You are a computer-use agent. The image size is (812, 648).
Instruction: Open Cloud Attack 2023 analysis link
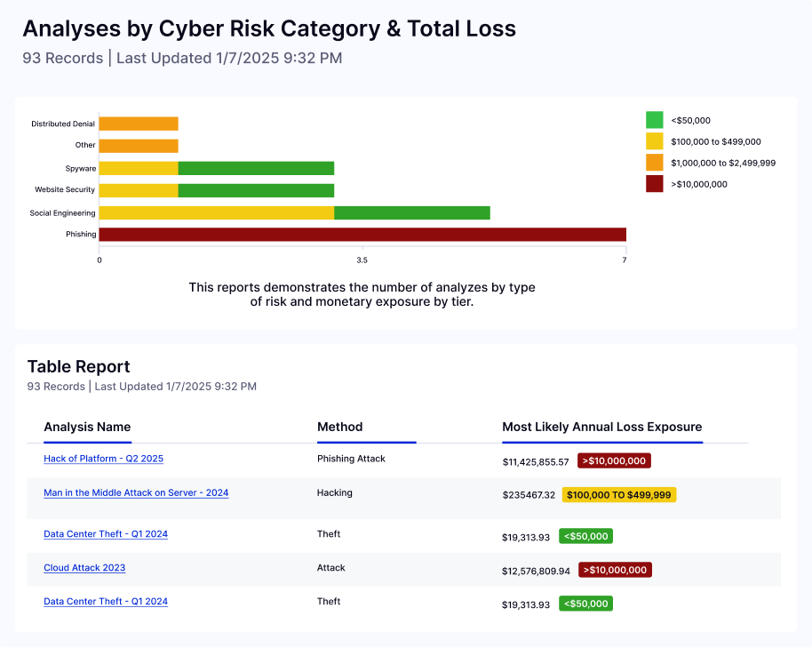click(x=84, y=568)
